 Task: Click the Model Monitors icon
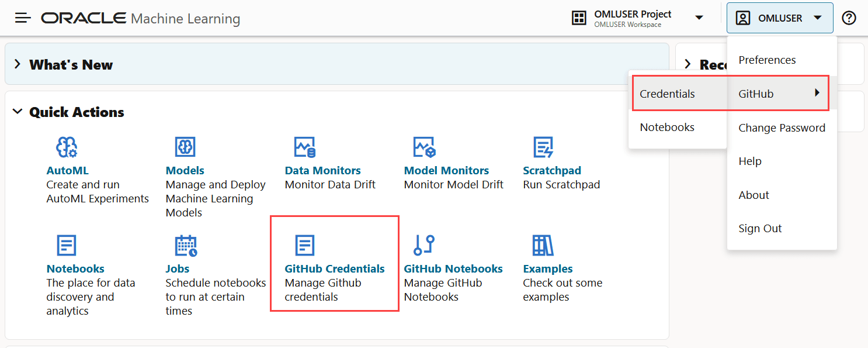click(425, 147)
